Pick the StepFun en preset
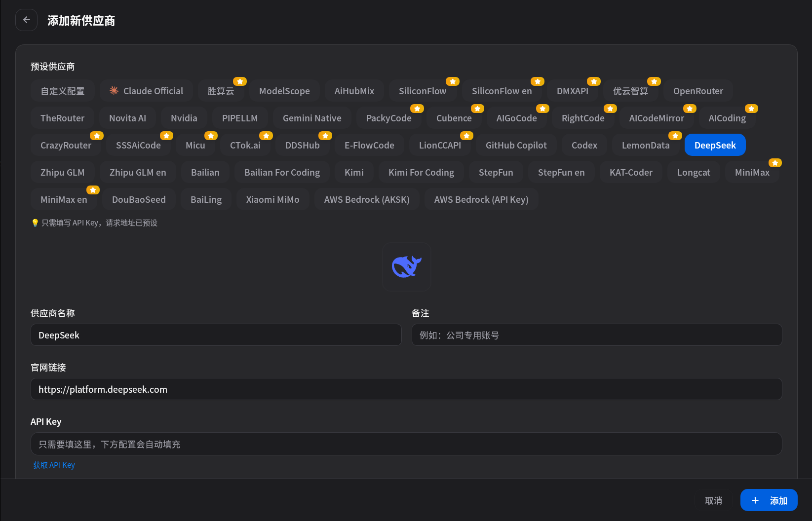The height and width of the screenshot is (521, 812). [x=561, y=172]
